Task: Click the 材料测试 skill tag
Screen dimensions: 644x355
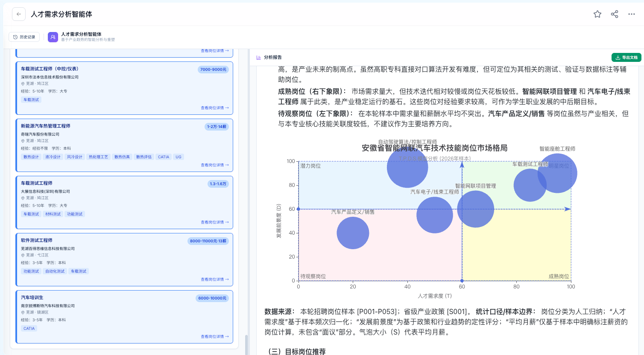Action: click(53, 214)
